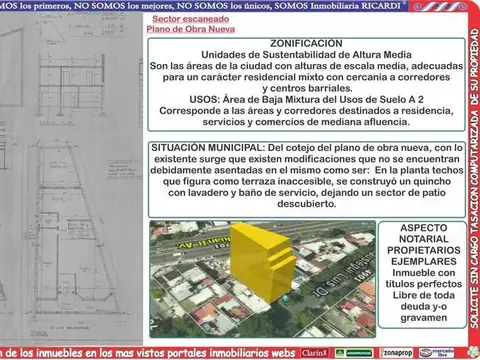Click the ClarinX portal logo
This screenshot has width=480, height=360.
pos(315,353)
